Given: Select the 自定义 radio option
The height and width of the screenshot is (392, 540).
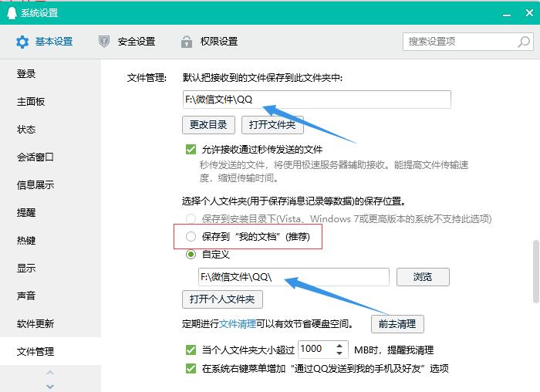Looking at the screenshot, I should point(191,255).
